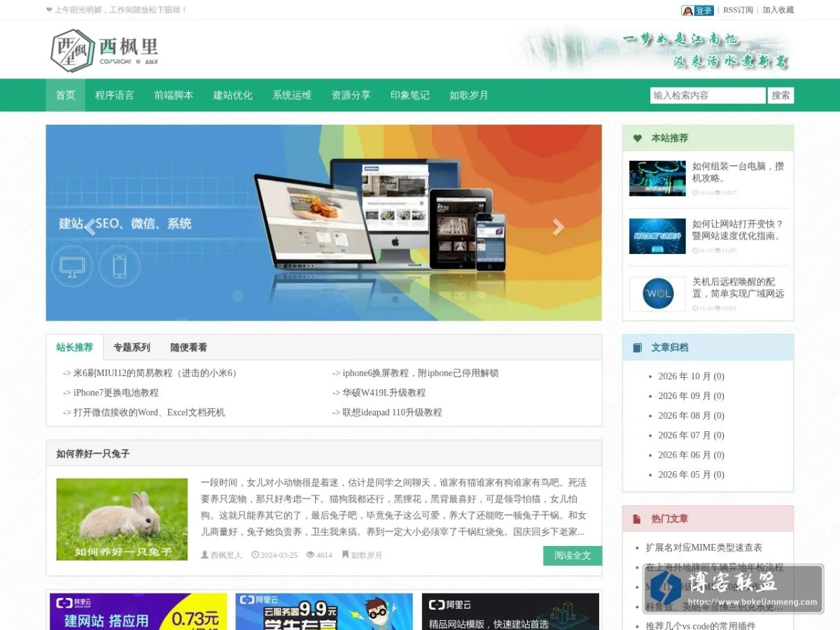Show previous slide with left arrow
The image size is (840, 630).
90,227
